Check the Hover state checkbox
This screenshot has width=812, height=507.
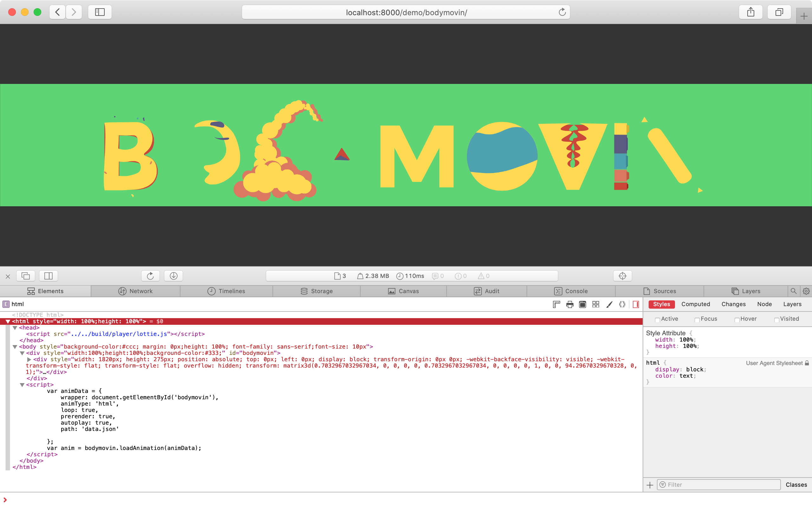(x=737, y=319)
